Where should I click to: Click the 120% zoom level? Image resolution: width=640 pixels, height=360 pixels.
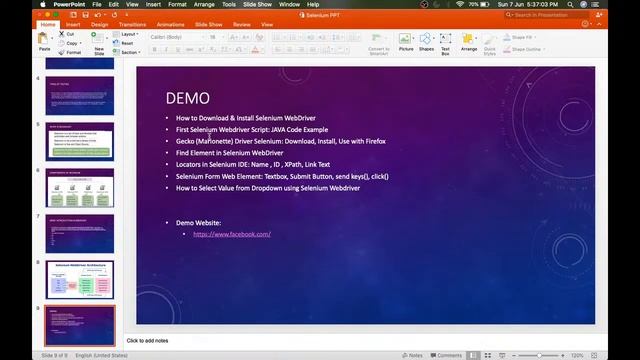(577, 356)
